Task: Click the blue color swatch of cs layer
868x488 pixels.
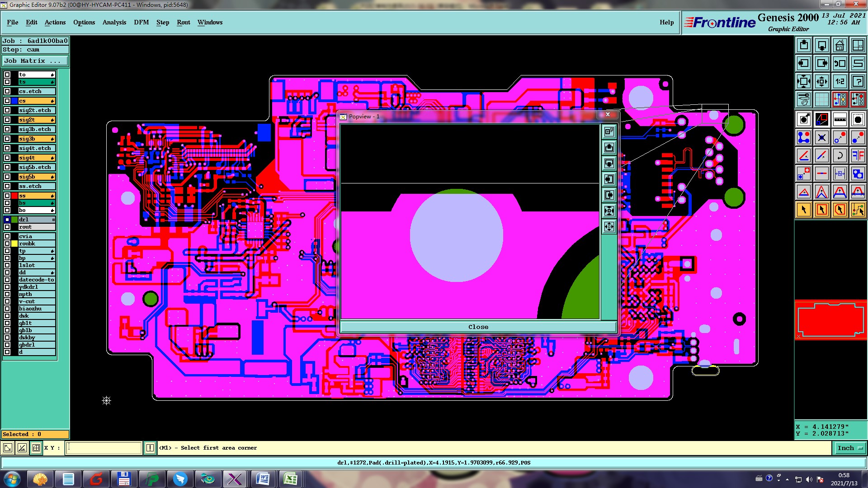Action: click(14, 101)
